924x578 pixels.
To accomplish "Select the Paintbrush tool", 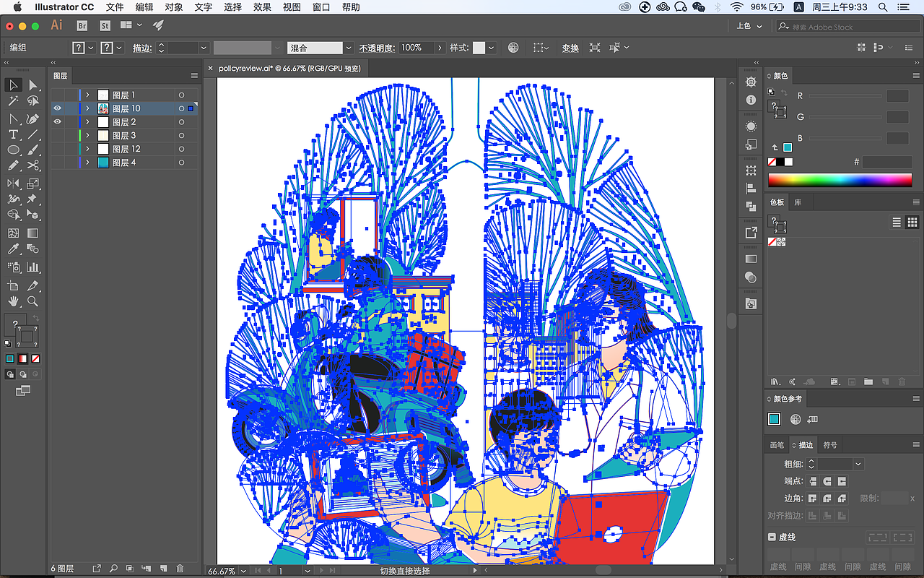I will point(32,150).
